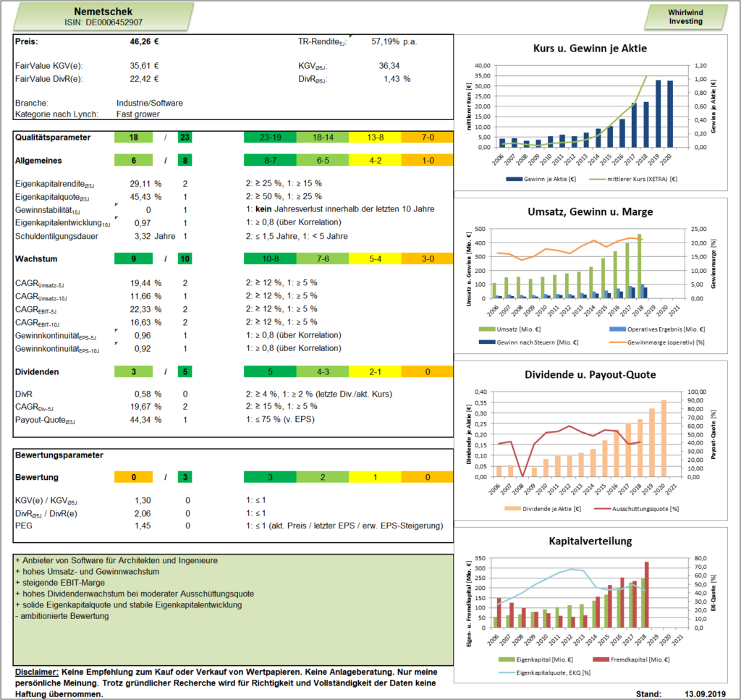Image resolution: width=741 pixels, height=700 pixels.
Task: Select the CAGR Div-5J value 19,67 %
Action: click(145, 407)
